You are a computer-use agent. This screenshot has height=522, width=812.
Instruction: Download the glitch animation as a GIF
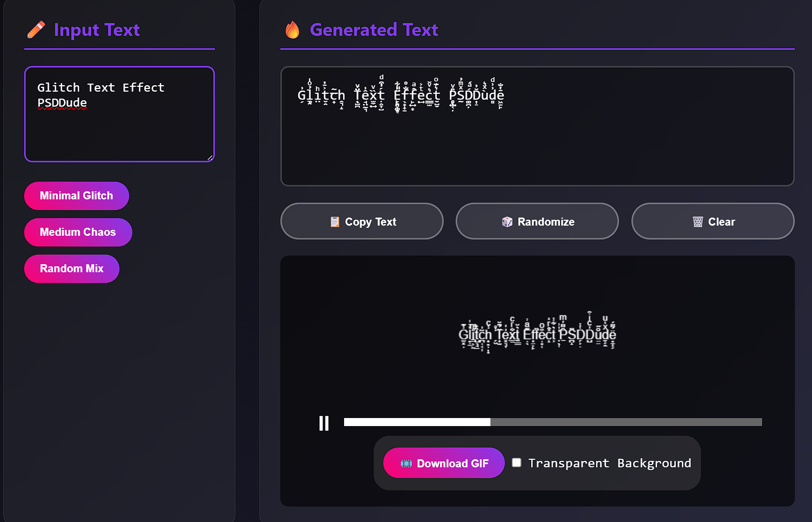click(x=443, y=463)
